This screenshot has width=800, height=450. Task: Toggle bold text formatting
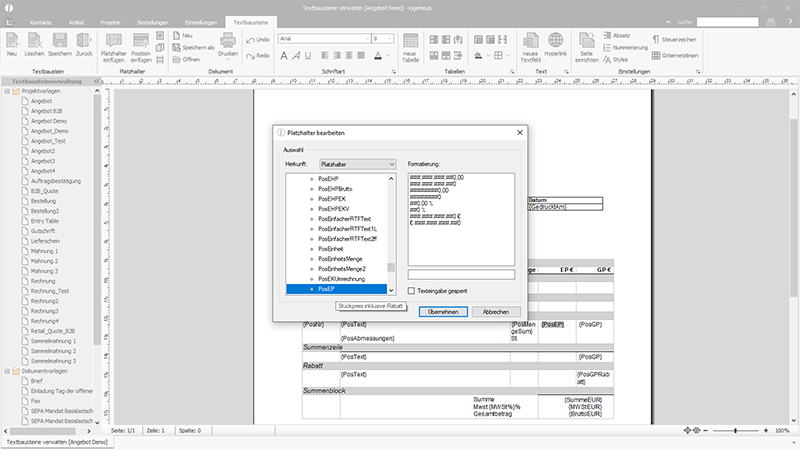[x=284, y=56]
